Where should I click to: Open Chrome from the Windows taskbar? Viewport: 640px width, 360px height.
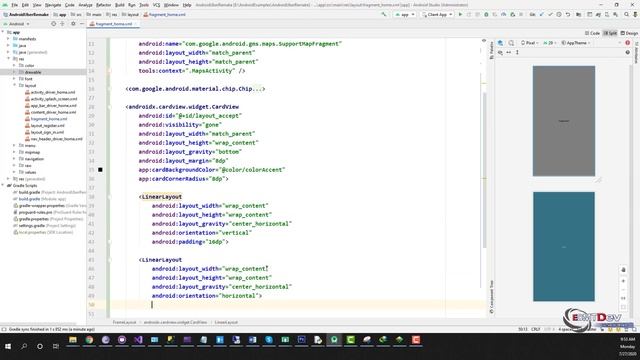click(x=89, y=340)
